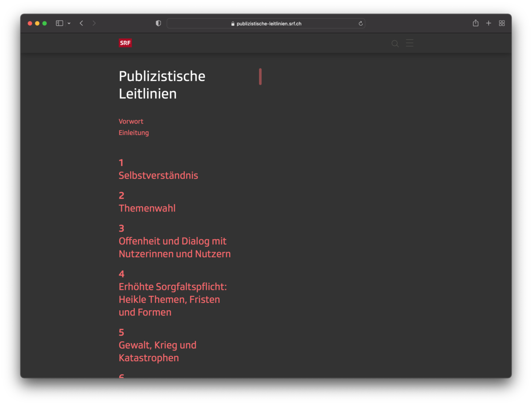Open a new tab with the plus icon
Screen dimensions: 532x405
pyautogui.click(x=489, y=23)
